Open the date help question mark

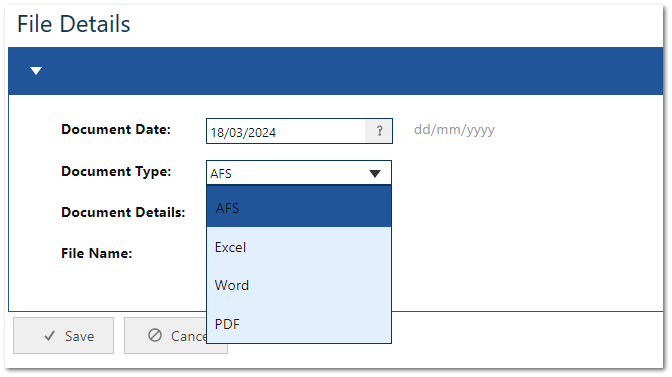[379, 131]
